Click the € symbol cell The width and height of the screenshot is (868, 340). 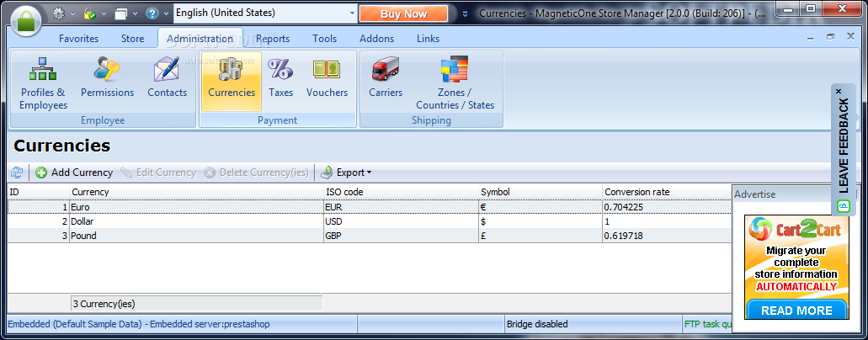(541, 207)
